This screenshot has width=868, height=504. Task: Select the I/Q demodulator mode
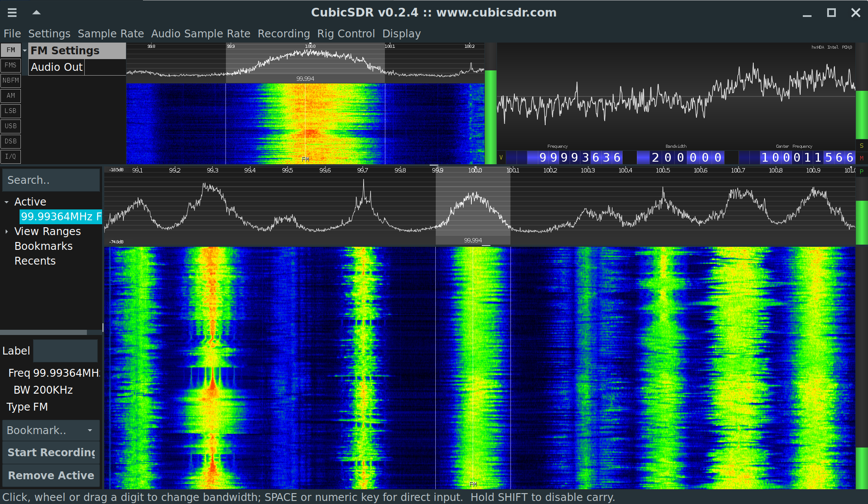tap(11, 156)
